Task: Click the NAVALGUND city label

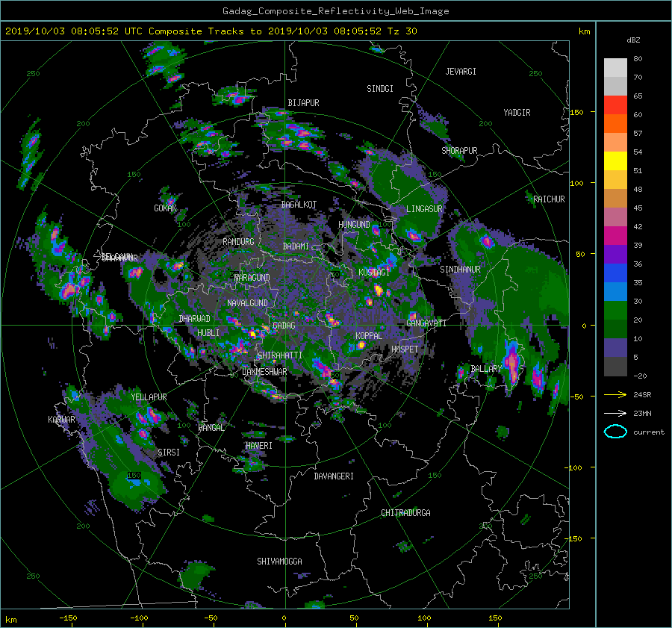Action: point(247,303)
